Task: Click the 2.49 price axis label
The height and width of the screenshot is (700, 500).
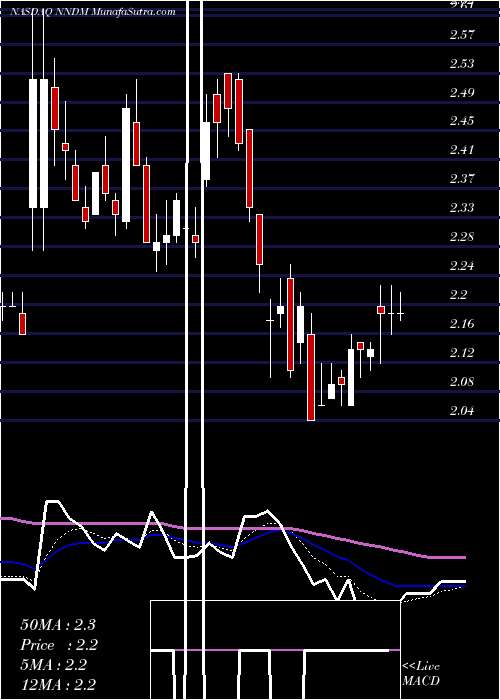Action: (462, 93)
